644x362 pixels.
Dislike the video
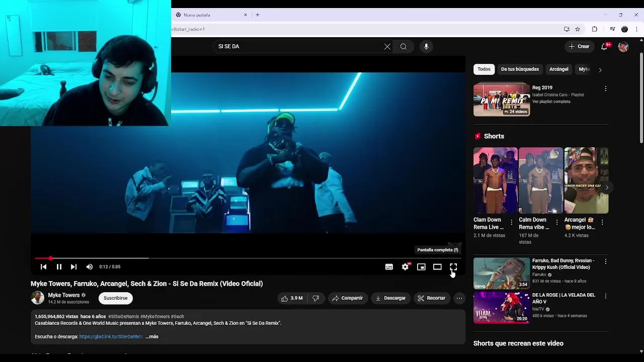click(x=316, y=298)
